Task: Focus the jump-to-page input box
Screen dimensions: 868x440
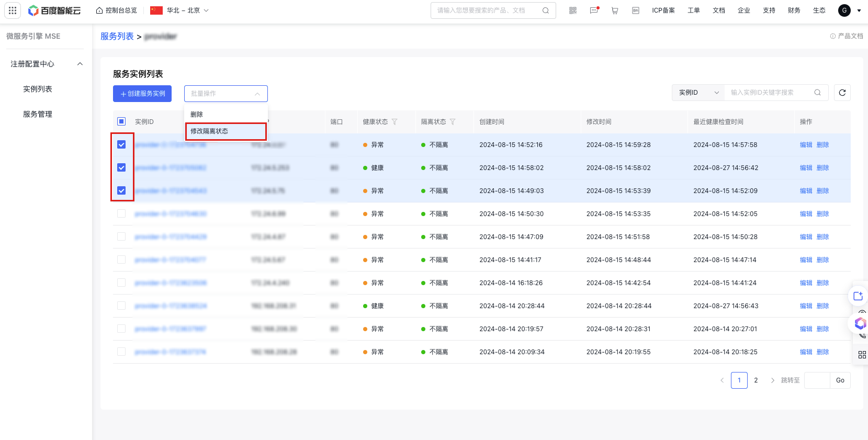Action: pyautogui.click(x=817, y=380)
